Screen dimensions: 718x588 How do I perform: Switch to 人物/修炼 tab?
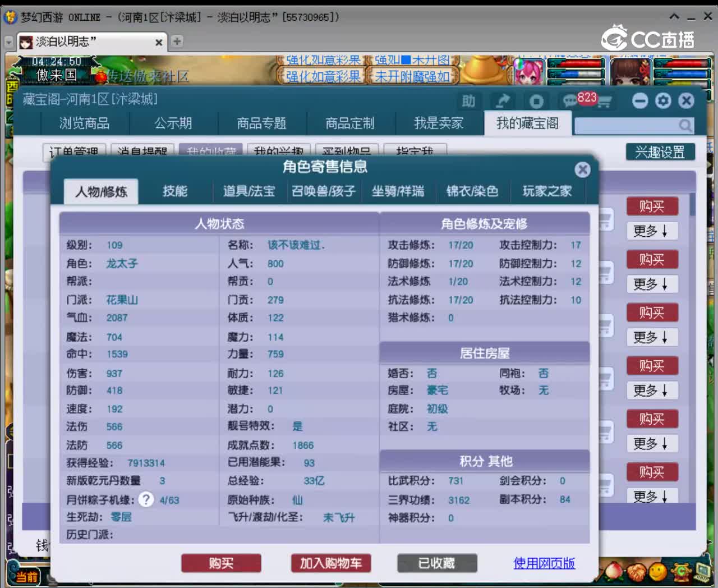tap(101, 191)
